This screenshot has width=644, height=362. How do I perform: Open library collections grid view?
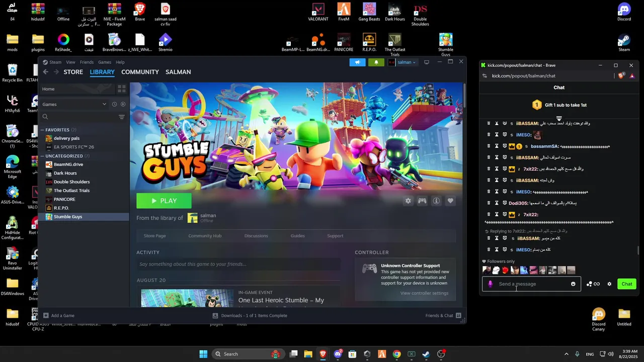(x=121, y=89)
